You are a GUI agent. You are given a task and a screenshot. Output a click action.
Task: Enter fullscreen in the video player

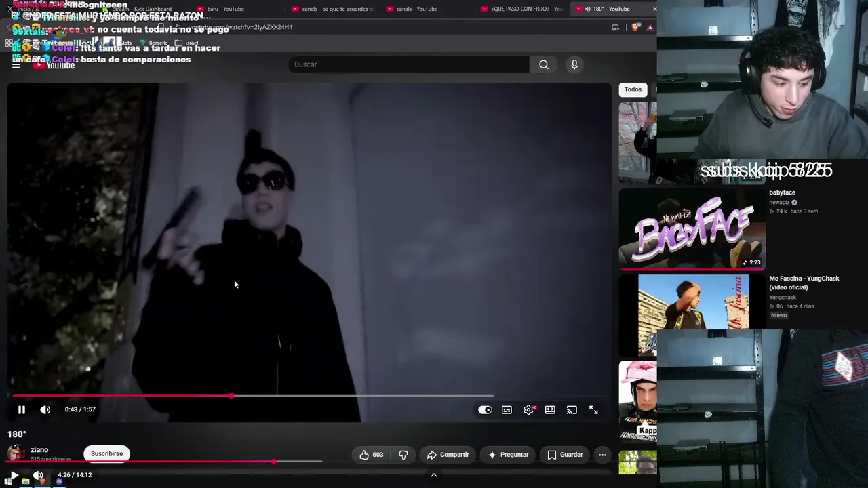point(593,410)
